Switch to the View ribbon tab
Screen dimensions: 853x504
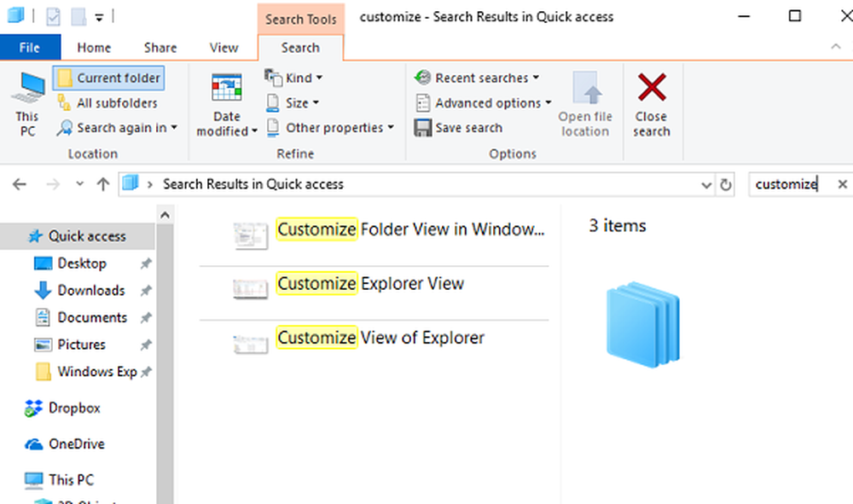click(x=223, y=49)
